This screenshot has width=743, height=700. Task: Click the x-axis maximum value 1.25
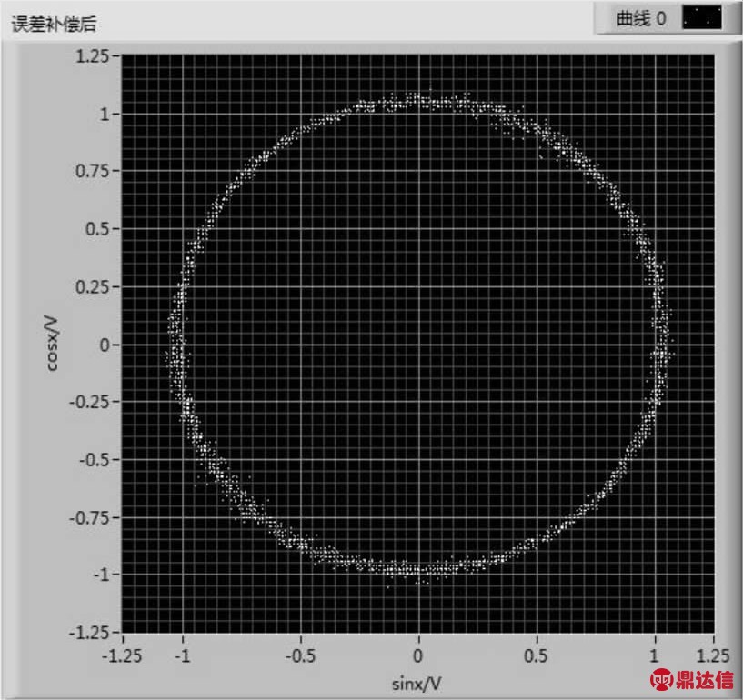pos(713,656)
